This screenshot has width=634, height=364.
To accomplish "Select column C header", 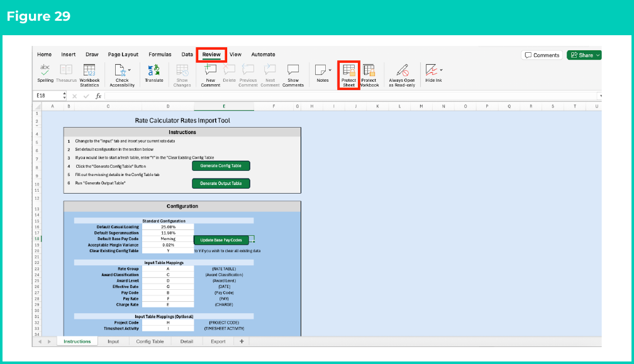I will tap(108, 106).
